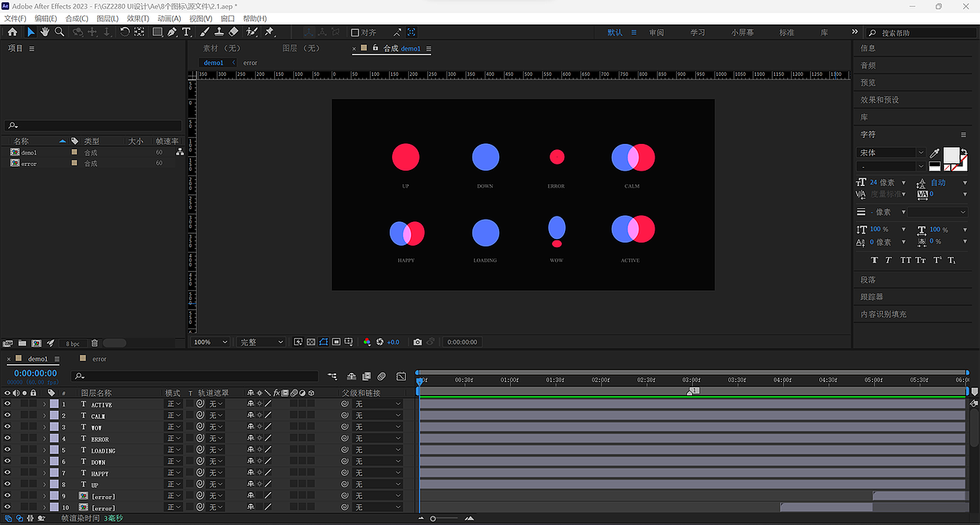Click the project search field
Screen dimensions: 980x525
(93, 126)
